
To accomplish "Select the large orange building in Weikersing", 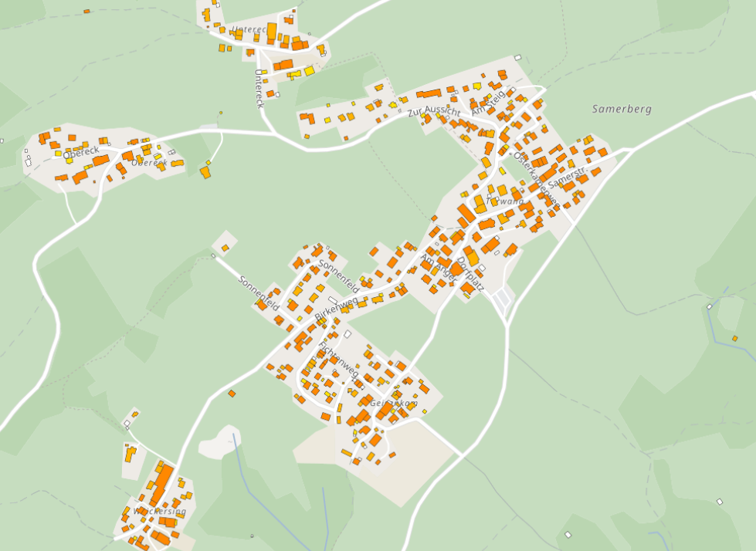I will [161, 483].
